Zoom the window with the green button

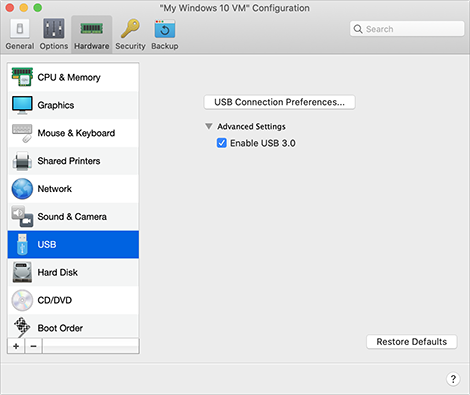coord(38,8)
